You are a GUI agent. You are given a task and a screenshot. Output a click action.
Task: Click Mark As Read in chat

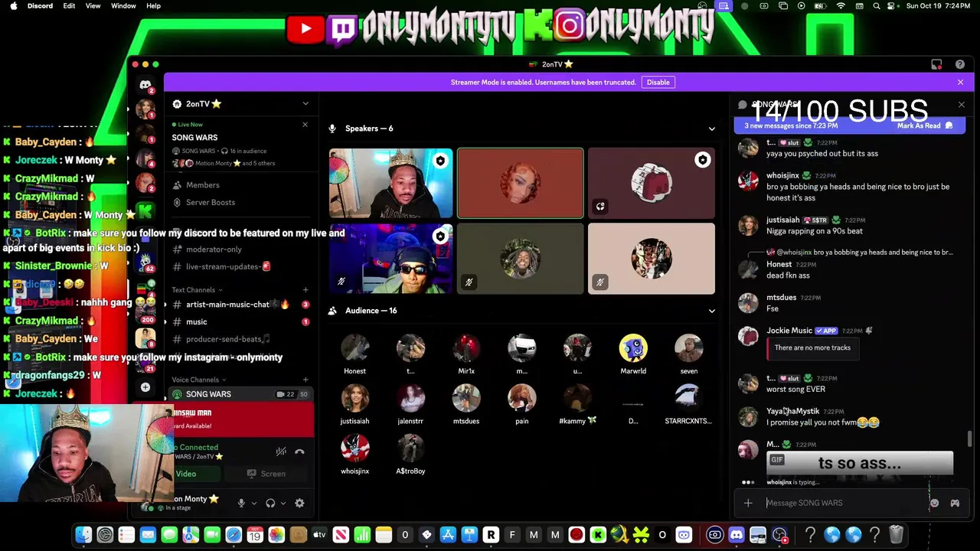point(925,126)
